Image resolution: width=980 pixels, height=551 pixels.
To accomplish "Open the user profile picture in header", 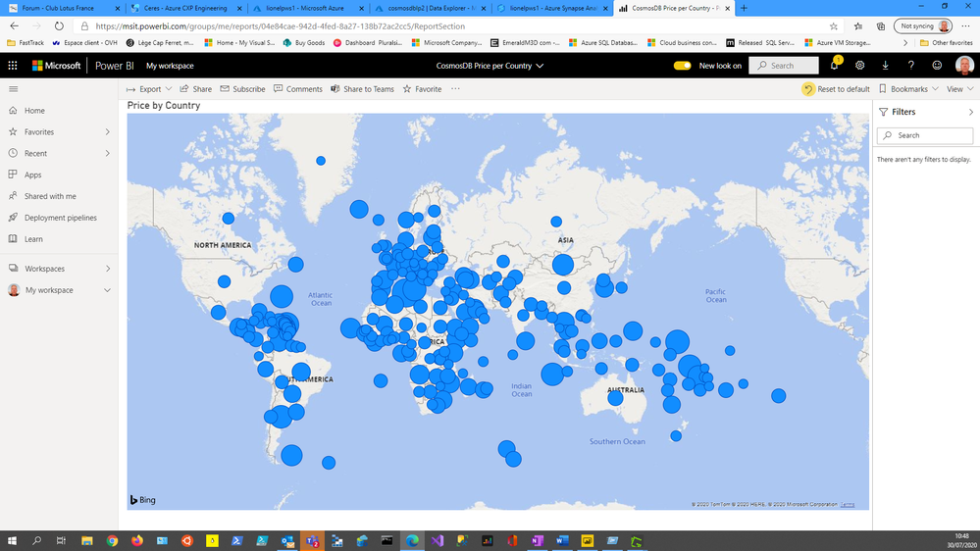I will point(964,65).
